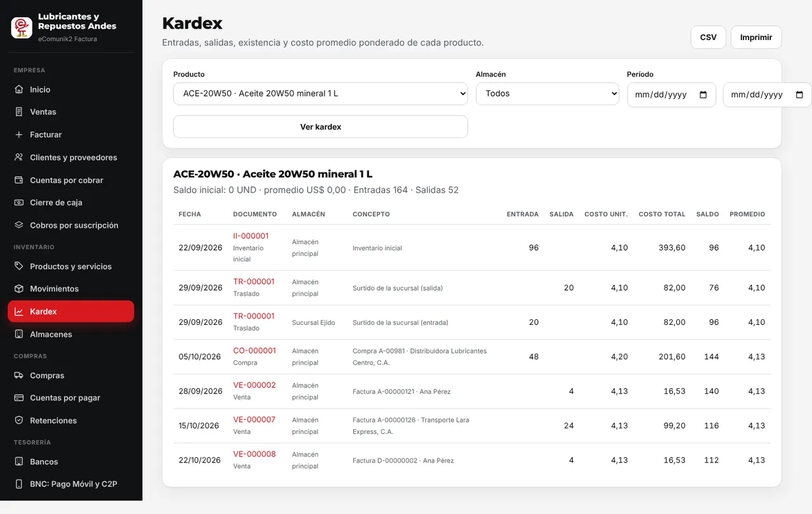Click the plus icon beside Facturar
This screenshot has width=812, height=514.
[19, 135]
